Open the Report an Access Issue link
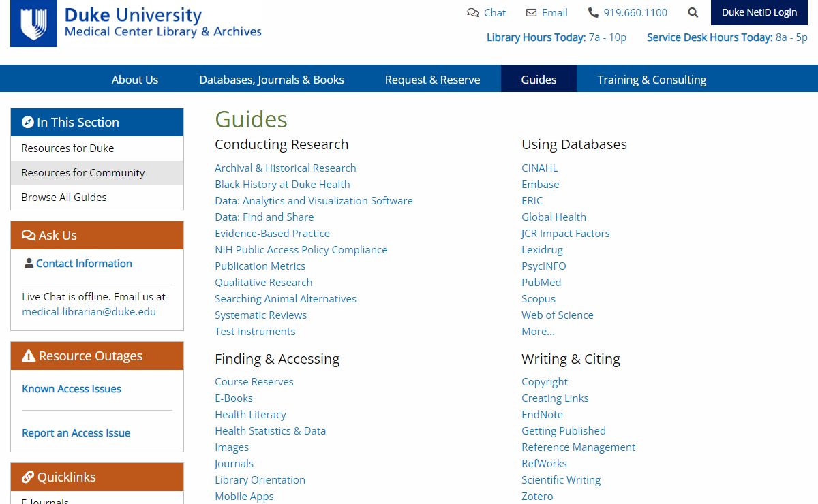This screenshot has width=818, height=504. (76, 433)
